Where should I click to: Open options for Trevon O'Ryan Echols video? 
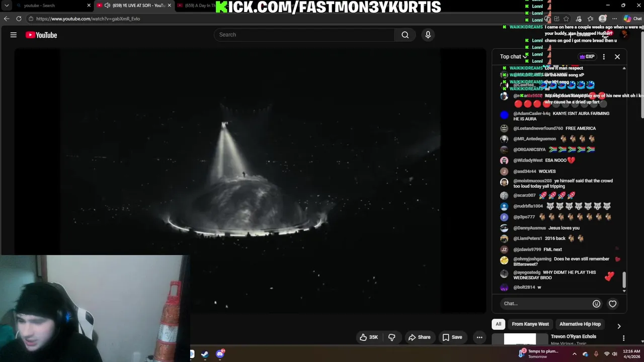point(623,338)
